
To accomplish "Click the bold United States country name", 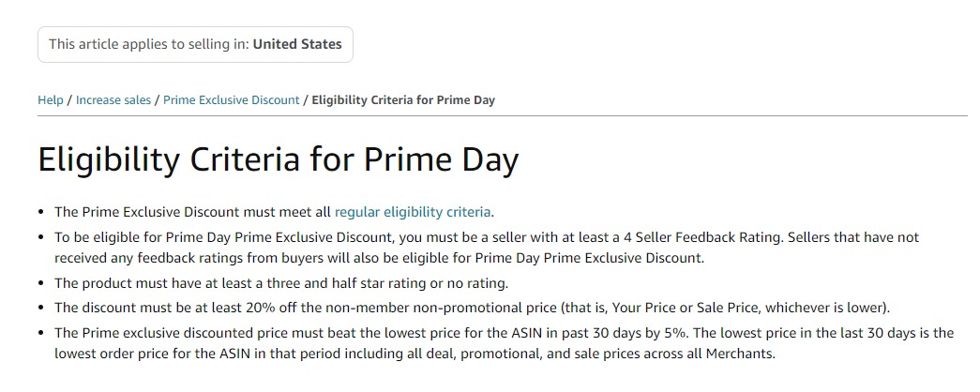I will point(297,44).
